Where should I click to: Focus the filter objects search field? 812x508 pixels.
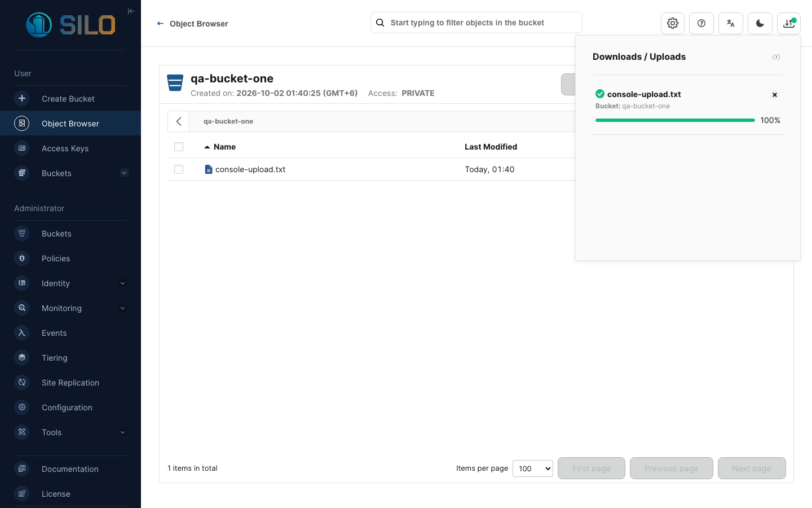pos(476,23)
